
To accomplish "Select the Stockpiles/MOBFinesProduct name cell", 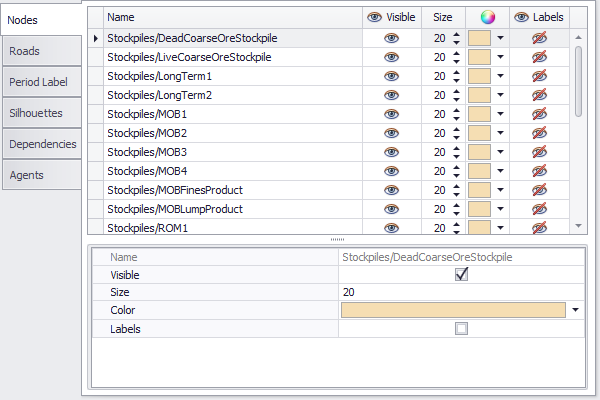I will (x=233, y=190).
